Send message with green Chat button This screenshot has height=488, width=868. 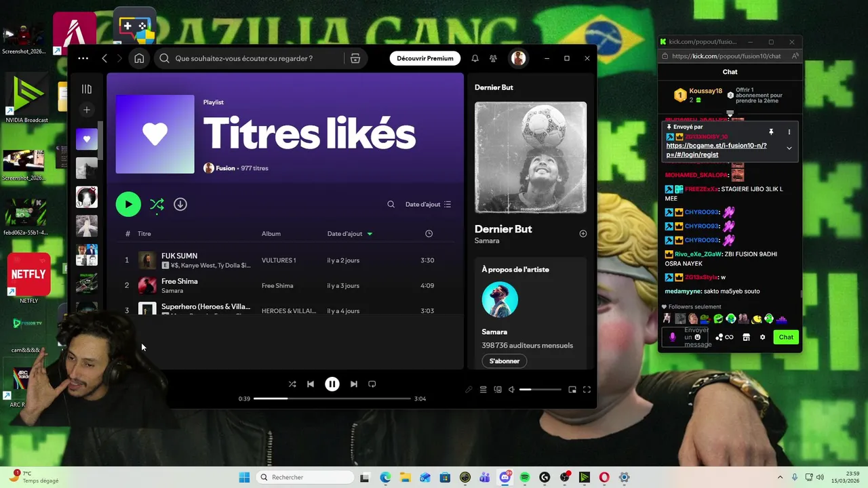point(786,337)
